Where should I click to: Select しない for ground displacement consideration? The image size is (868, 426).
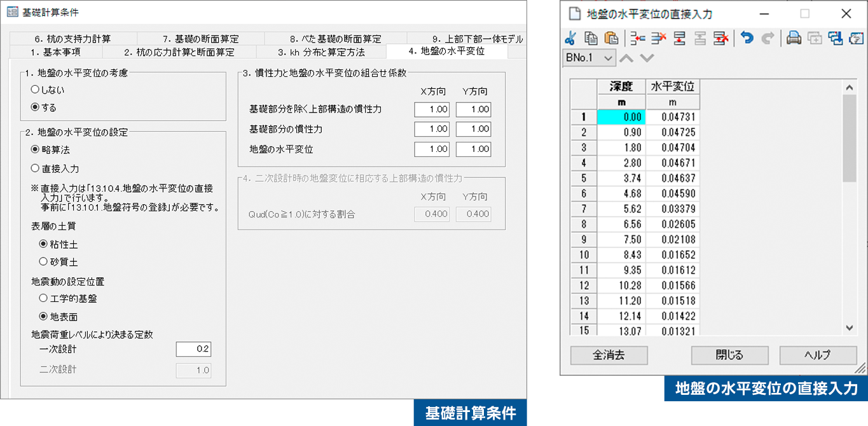coord(48,90)
